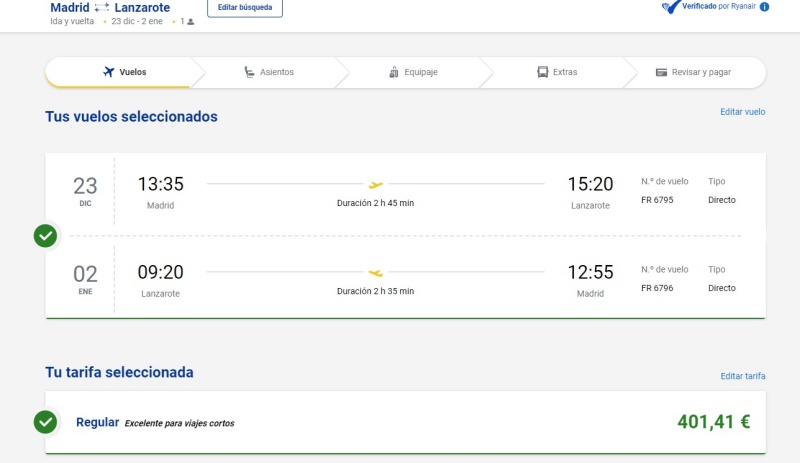Go to the Asientos step
Viewport: 800px width, 463px height.
tap(269, 72)
